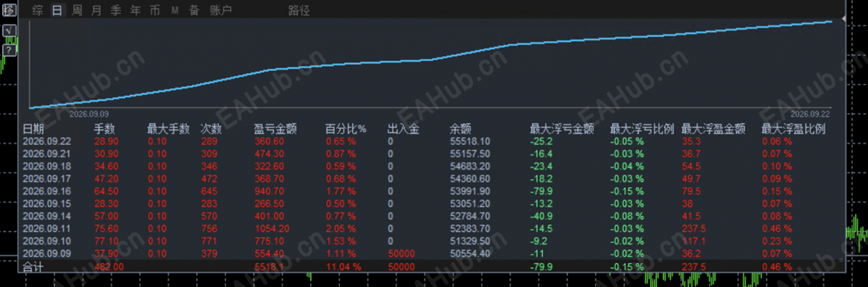Click the 手数 column header
This screenshot has width=868, height=287.
tap(104, 129)
